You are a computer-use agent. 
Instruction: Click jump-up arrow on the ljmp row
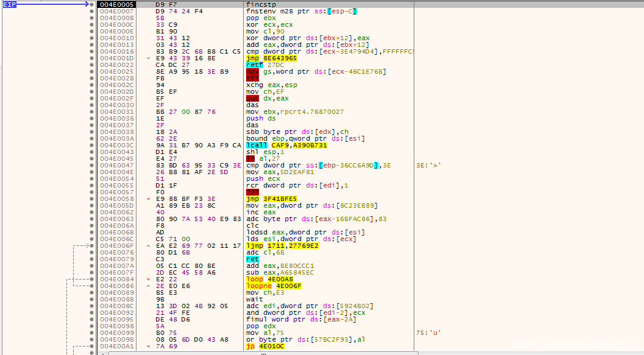(150, 245)
